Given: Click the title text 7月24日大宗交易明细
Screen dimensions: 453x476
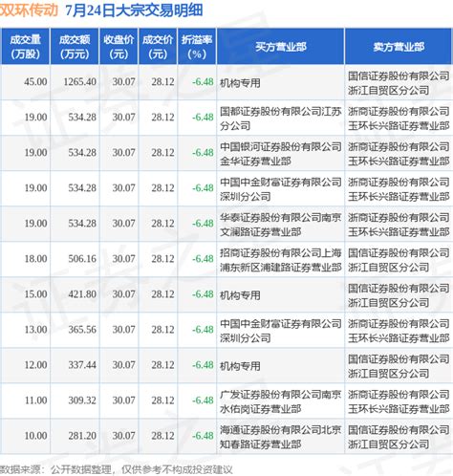Looking at the screenshot, I should click(134, 11).
